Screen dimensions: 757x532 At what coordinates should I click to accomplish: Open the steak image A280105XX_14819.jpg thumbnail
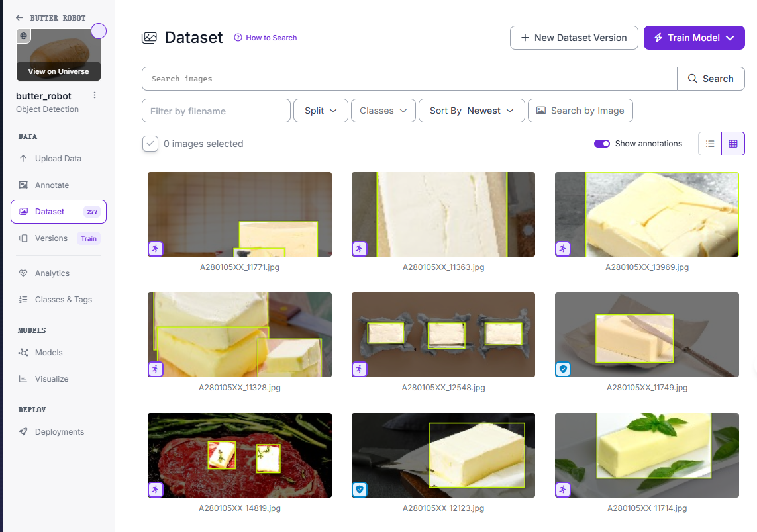(x=240, y=455)
